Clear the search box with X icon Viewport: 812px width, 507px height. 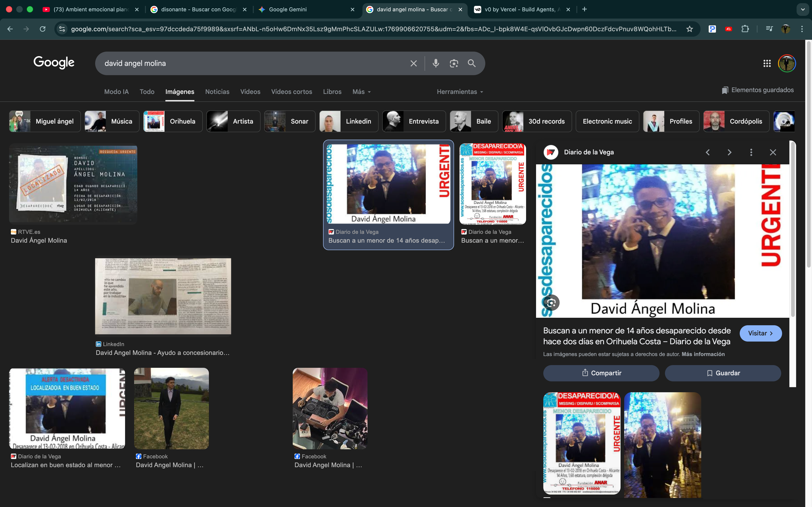pyautogui.click(x=413, y=63)
